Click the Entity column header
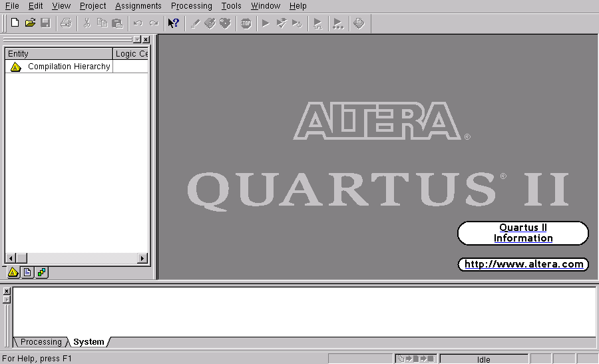Image resolution: width=599 pixels, height=364 pixels. point(59,53)
